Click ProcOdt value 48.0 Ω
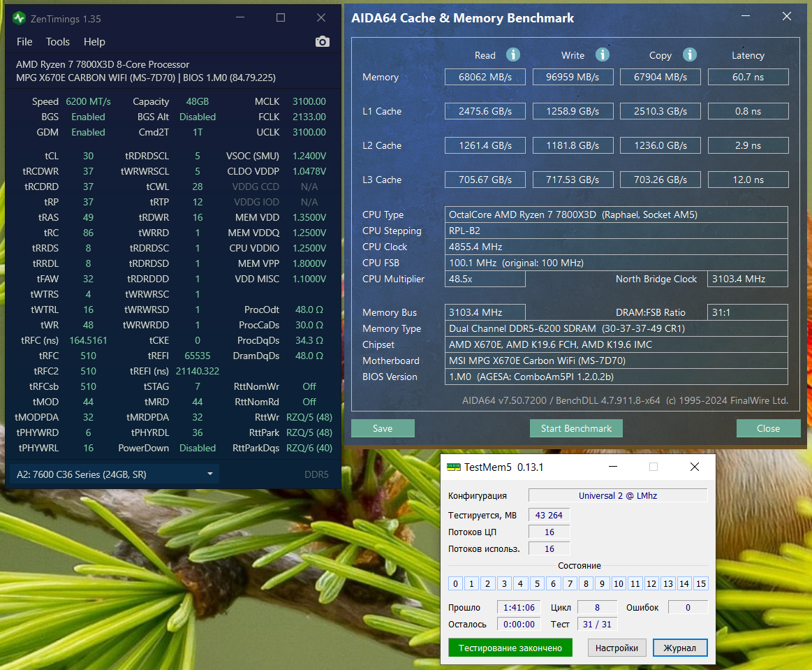This screenshot has width=812, height=670. 309,309
